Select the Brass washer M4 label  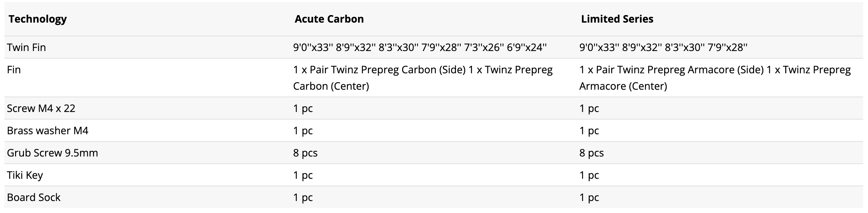pyautogui.click(x=48, y=130)
